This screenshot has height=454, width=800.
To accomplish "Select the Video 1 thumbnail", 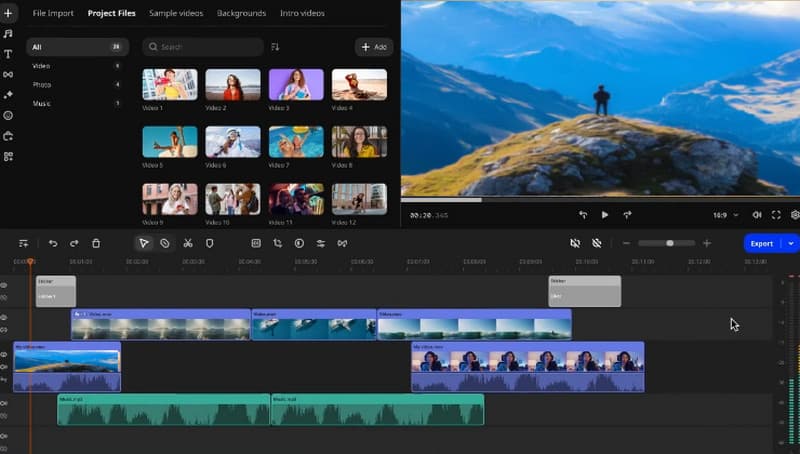I will 170,84.
